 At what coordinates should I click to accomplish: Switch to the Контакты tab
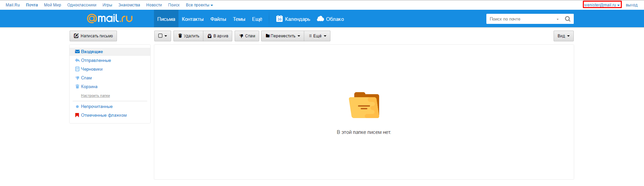[x=193, y=19]
